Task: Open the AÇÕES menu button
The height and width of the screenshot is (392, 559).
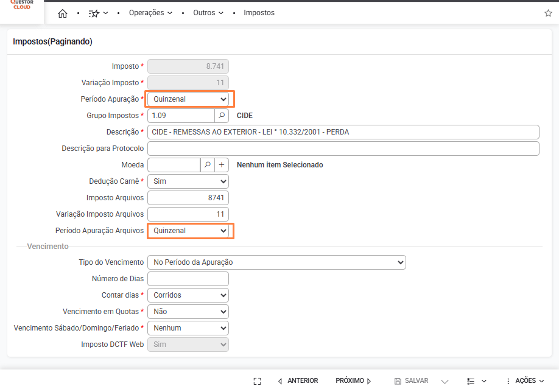Action: [525, 381]
